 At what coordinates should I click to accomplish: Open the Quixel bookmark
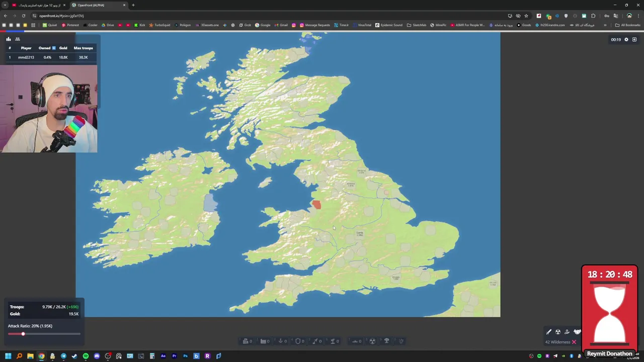50,25
